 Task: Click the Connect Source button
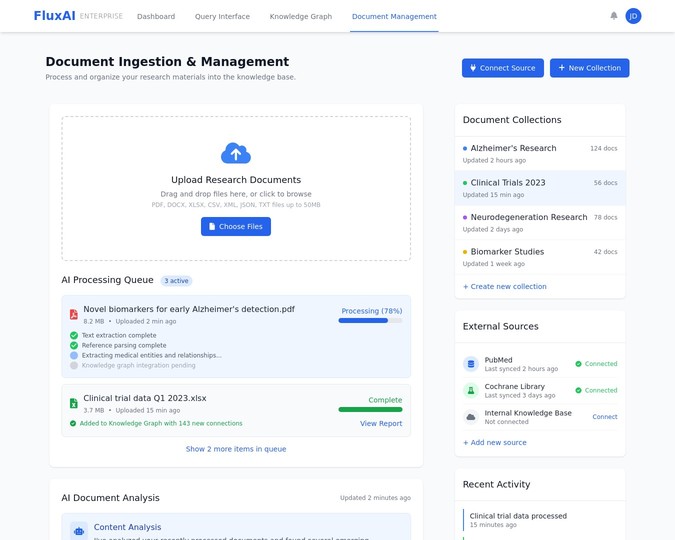pos(503,68)
